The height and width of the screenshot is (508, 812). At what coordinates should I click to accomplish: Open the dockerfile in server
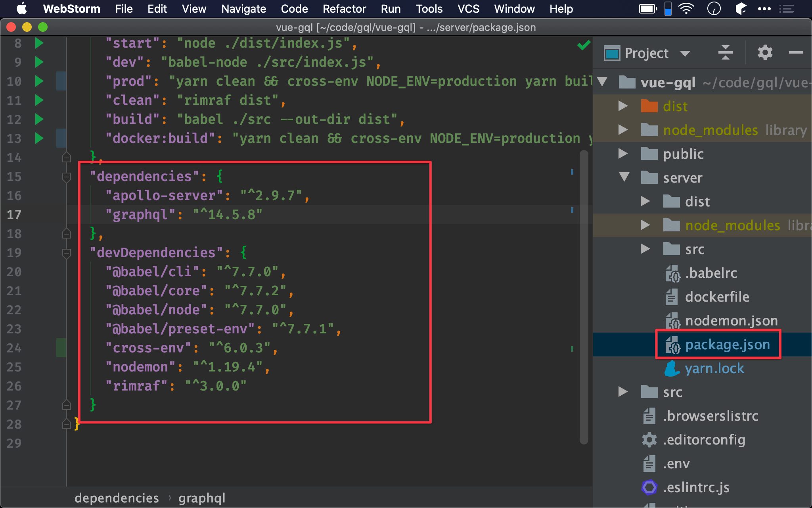(717, 297)
